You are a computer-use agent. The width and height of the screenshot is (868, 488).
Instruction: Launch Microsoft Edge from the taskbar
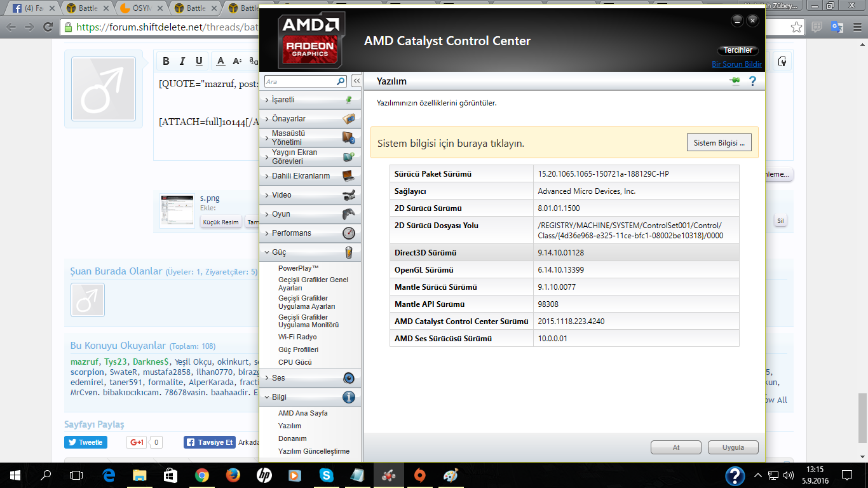click(x=108, y=475)
